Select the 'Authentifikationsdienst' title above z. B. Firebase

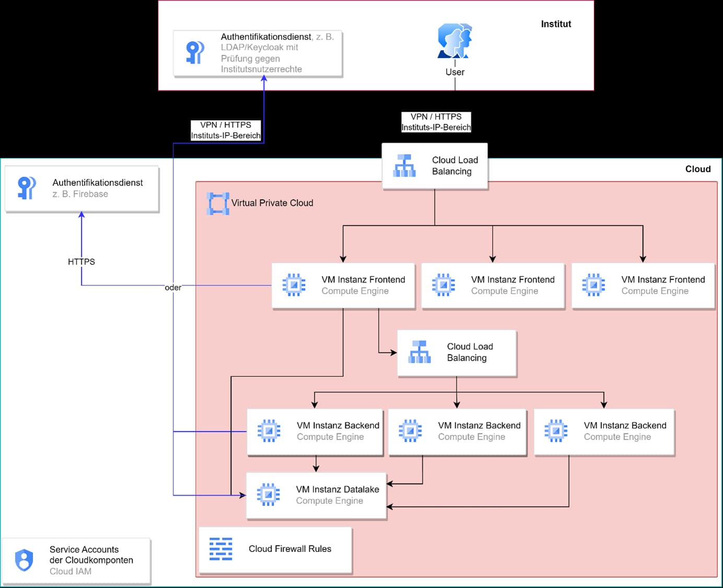click(x=98, y=182)
